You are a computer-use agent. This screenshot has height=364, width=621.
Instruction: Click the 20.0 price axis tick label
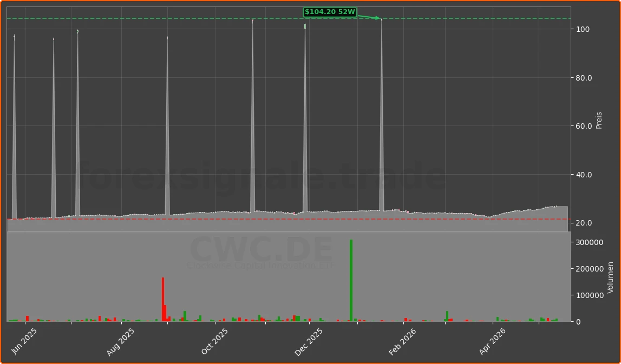(x=584, y=223)
